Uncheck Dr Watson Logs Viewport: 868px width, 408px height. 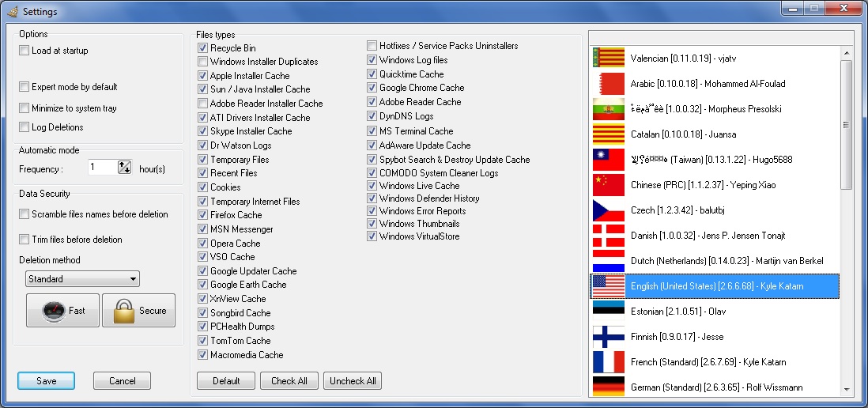[202, 145]
